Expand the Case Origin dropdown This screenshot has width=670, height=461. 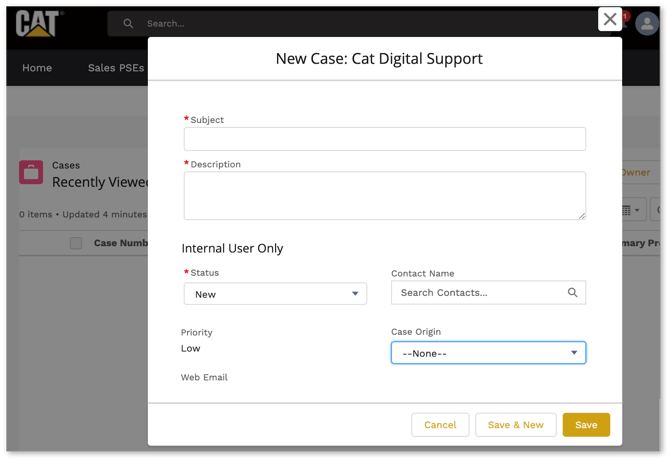tap(488, 353)
